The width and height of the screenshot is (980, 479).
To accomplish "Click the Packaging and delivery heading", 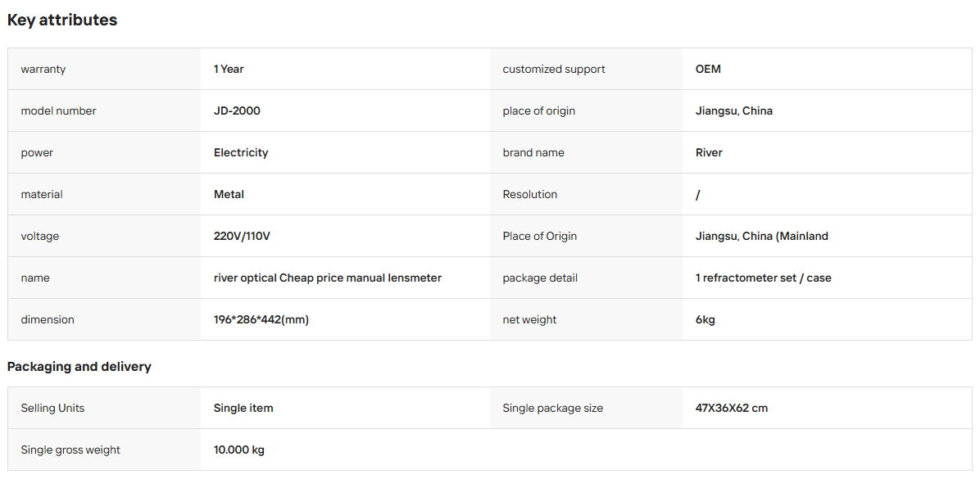I will pos(79,367).
